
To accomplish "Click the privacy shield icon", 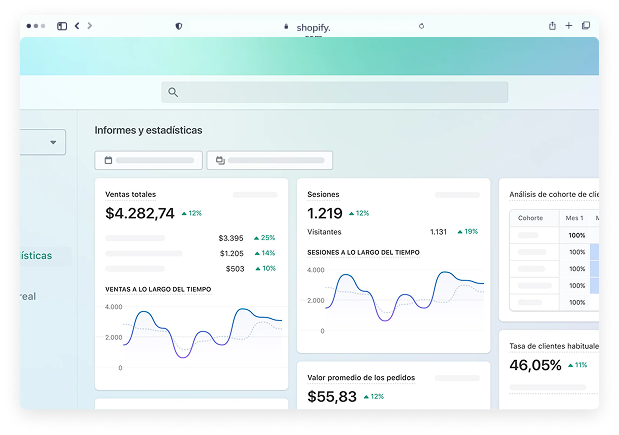I will pos(179,26).
